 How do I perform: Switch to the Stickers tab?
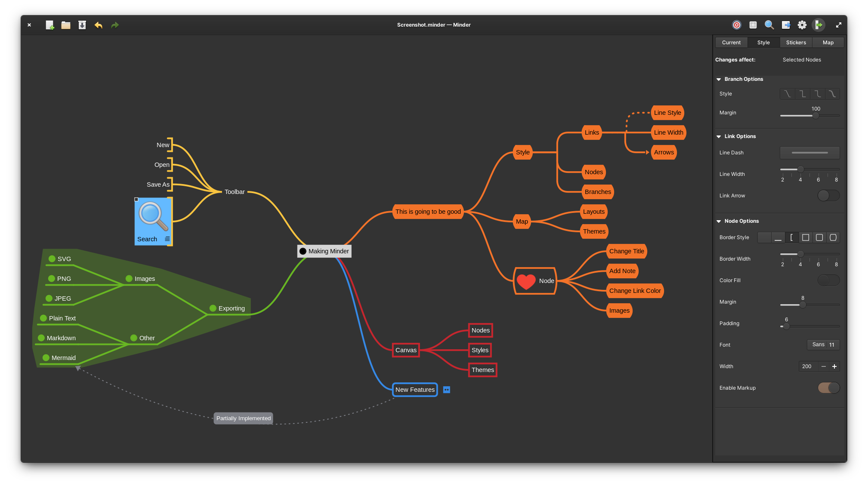coord(795,42)
